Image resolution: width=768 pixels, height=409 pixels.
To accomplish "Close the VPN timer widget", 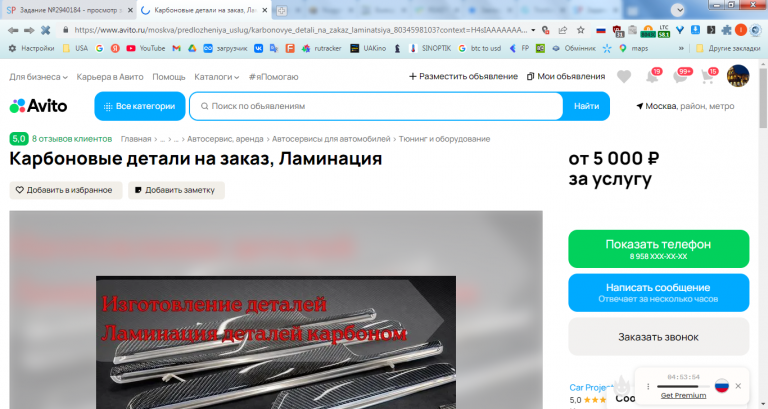I will pyautogui.click(x=738, y=386).
